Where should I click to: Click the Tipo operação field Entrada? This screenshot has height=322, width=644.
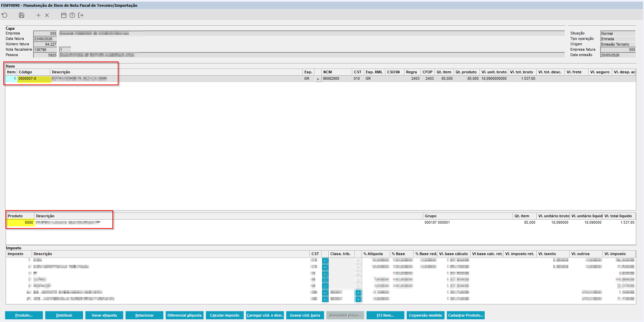[618, 39]
